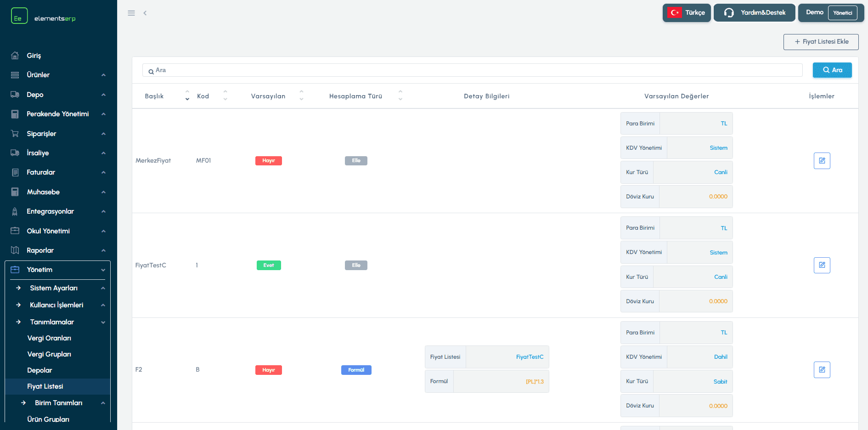Click the magnifier icon in search field

click(151, 72)
